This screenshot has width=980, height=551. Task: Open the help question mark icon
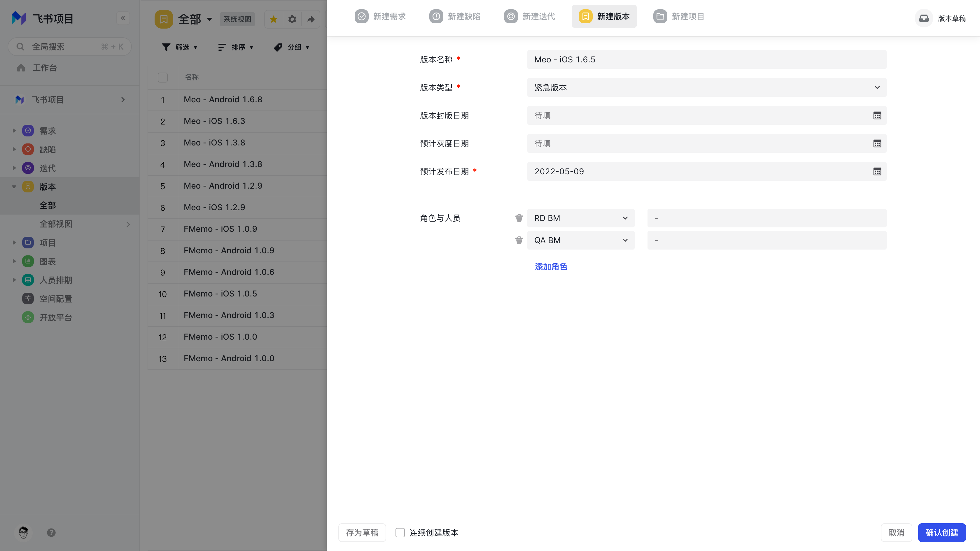(51, 533)
